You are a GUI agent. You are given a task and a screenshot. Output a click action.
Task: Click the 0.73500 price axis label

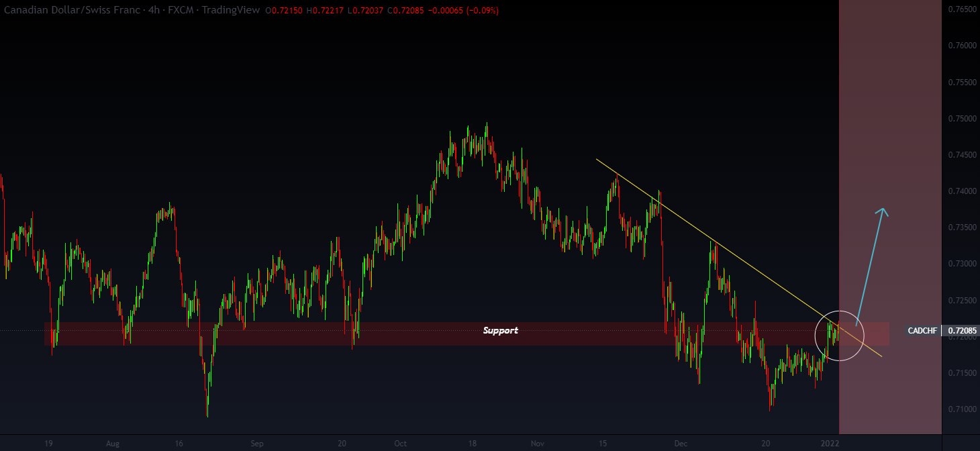pos(962,228)
